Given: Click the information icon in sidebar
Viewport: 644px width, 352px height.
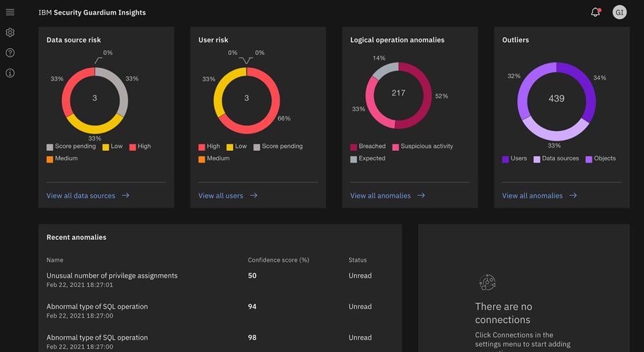Looking at the screenshot, I should tap(10, 73).
